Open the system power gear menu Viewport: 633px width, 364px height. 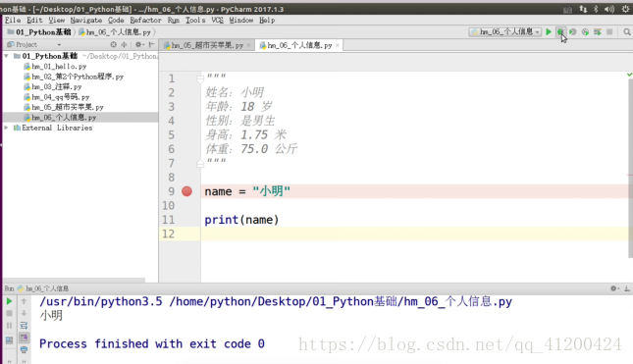626,9
